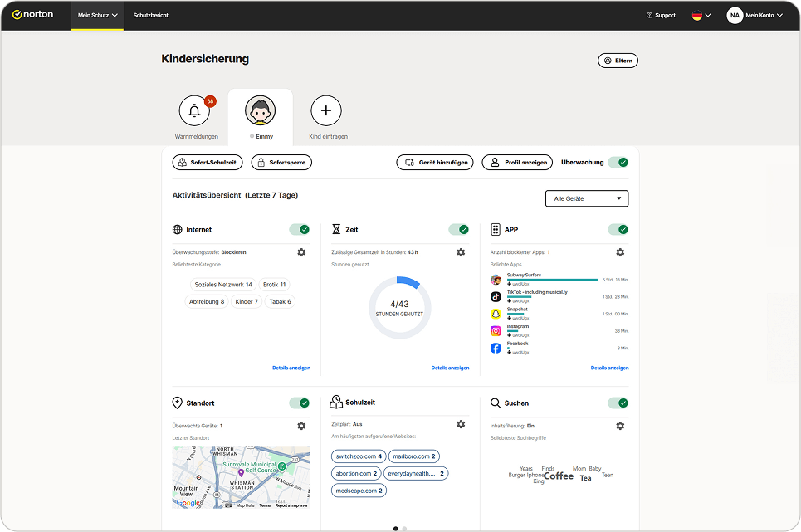Click the add child plus icon
Image resolution: width=801 pixels, height=532 pixels.
click(325, 110)
